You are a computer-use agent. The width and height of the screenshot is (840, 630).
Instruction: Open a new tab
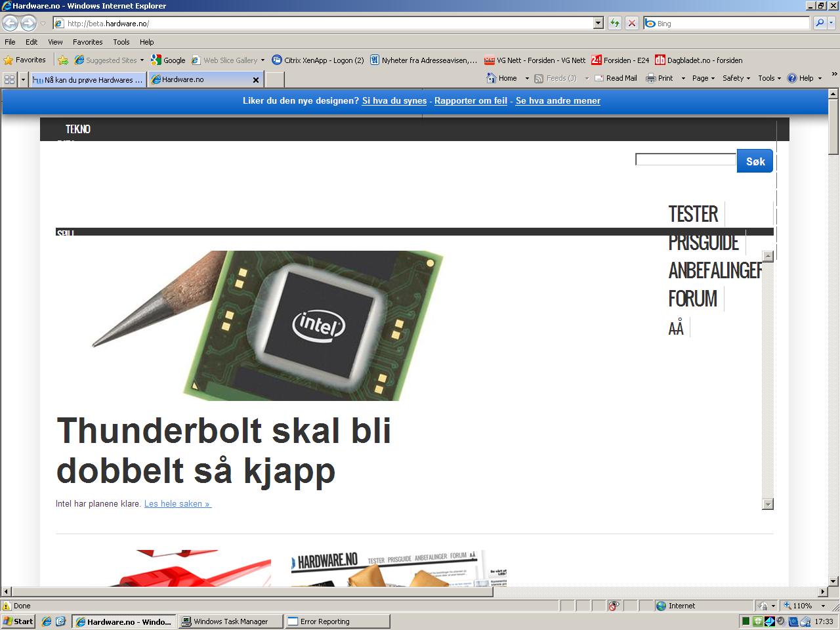click(274, 79)
